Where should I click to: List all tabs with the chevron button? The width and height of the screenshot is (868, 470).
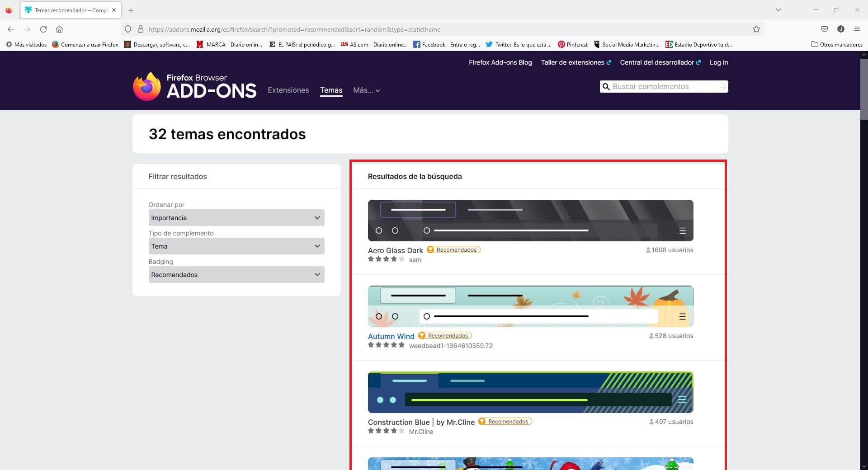pyautogui.click(x=778, y=10)
